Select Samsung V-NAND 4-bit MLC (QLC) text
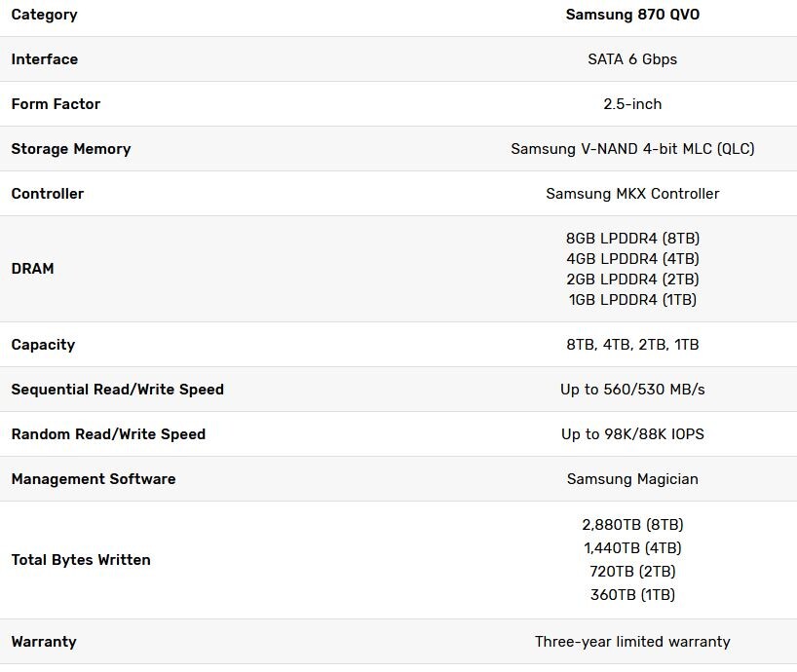797x672 pixels. click(632, 149)
